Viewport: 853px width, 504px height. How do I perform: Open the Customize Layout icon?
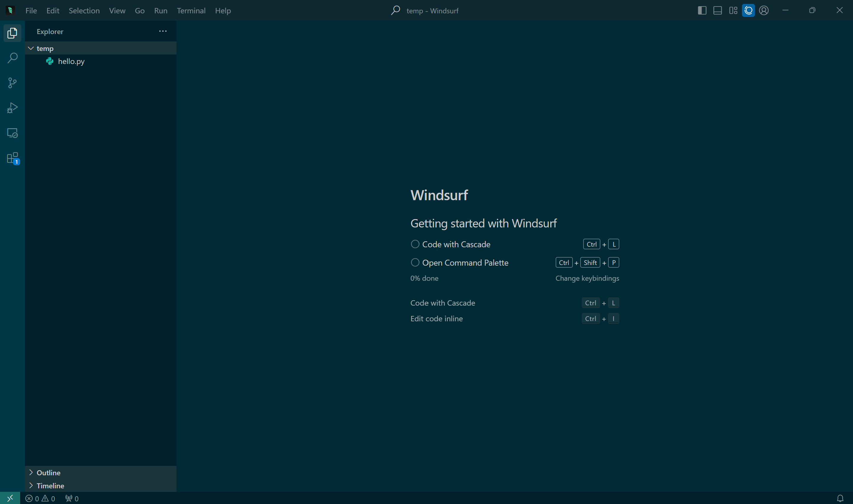tap(733, 11)
